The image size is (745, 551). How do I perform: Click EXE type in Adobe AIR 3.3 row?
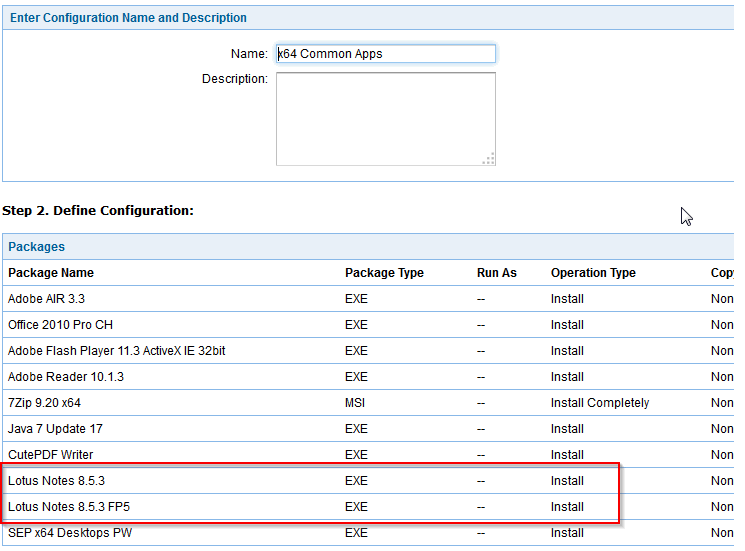(356, 299)
